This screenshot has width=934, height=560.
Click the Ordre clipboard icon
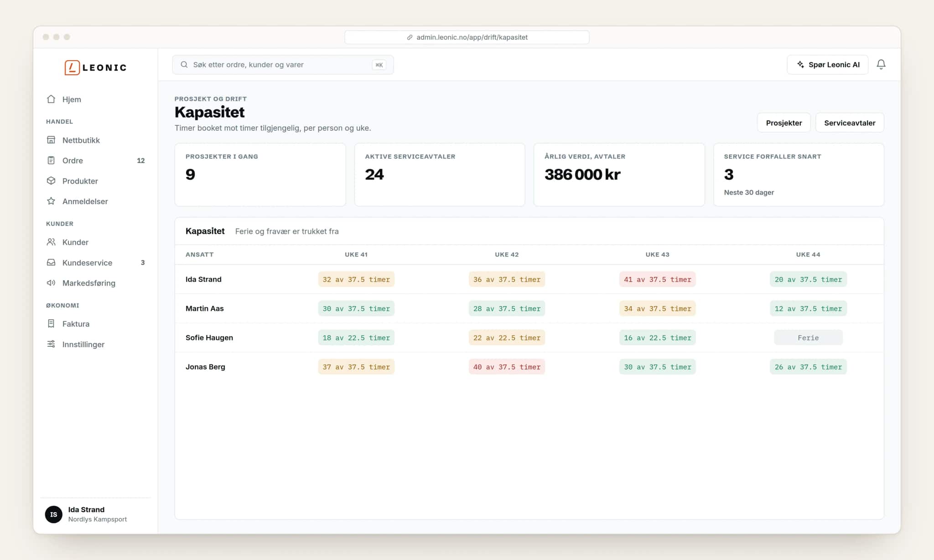coord(51,160)
